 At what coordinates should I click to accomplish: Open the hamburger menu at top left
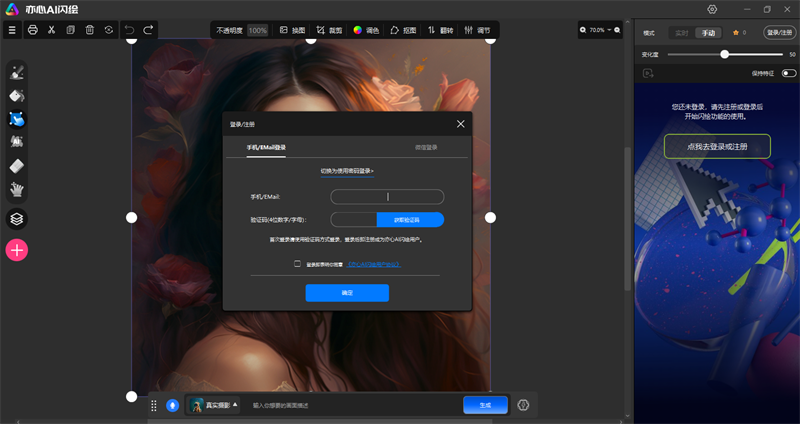click(12, 30)
